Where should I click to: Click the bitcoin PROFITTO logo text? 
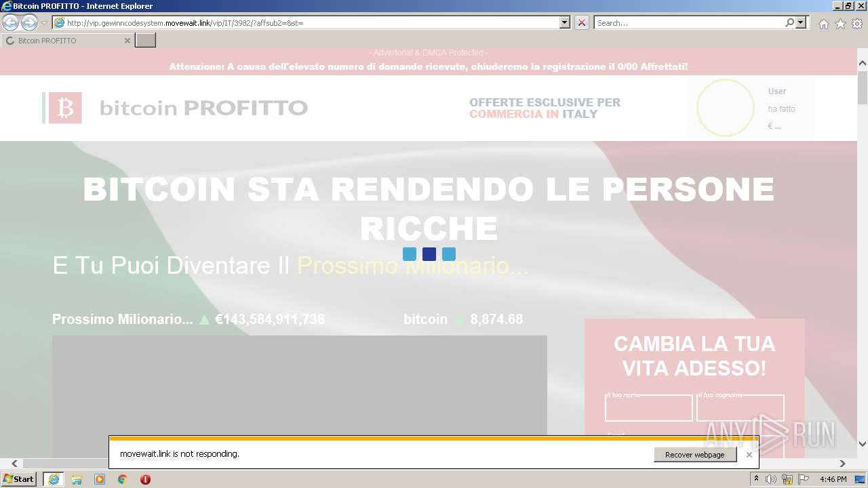203,108
